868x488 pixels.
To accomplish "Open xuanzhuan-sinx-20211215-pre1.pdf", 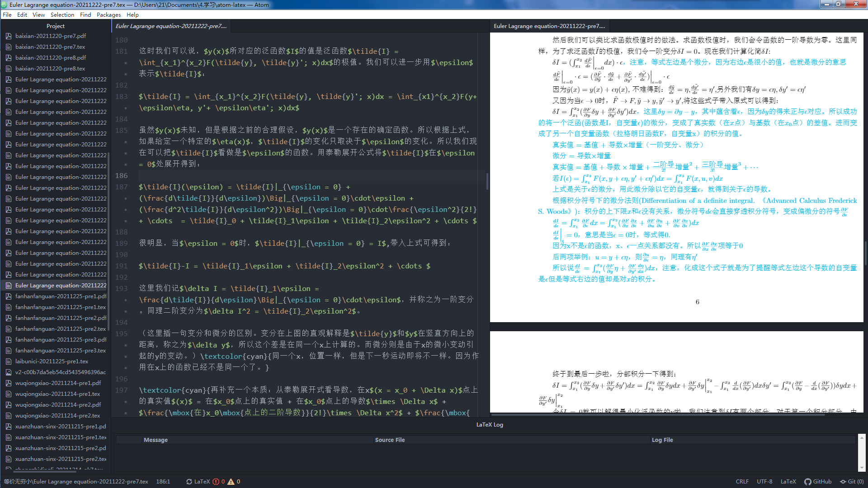I will [x=61, y=427].
